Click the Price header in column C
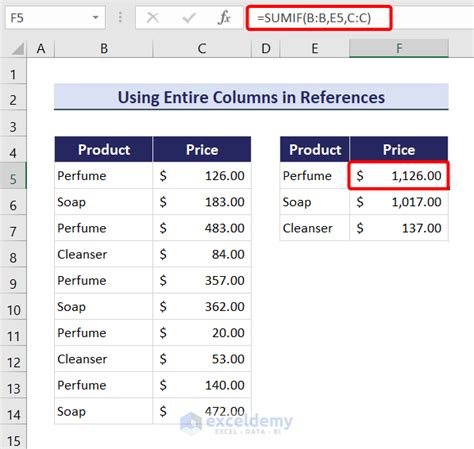This screenshot has height=449, width=474. point(202,149)
